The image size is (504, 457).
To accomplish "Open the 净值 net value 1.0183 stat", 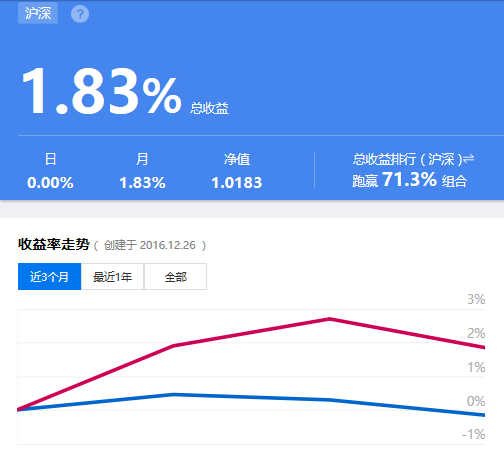I will pyautogui.click(x=237, y=171).
